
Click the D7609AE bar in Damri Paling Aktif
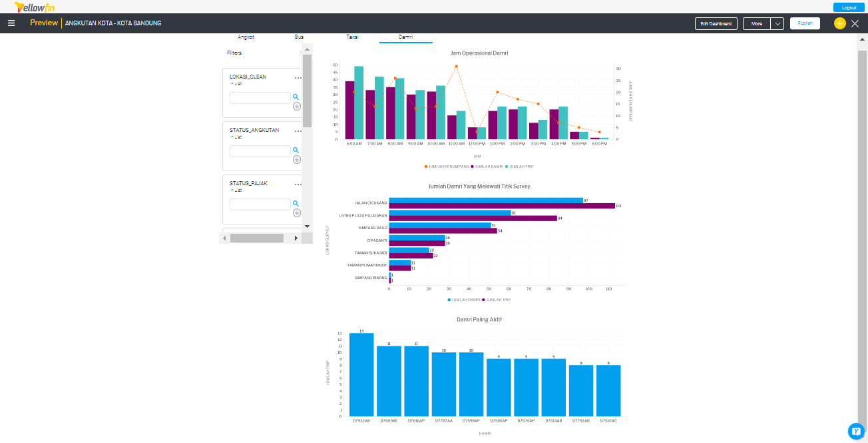389,381
